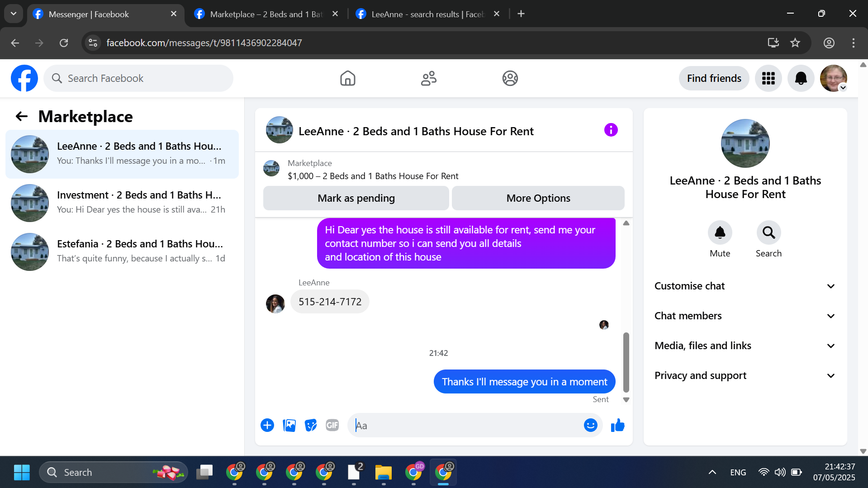Expand Privacy and support section
The width and height of the screenshot is (868, 488).
pos(745,375)
